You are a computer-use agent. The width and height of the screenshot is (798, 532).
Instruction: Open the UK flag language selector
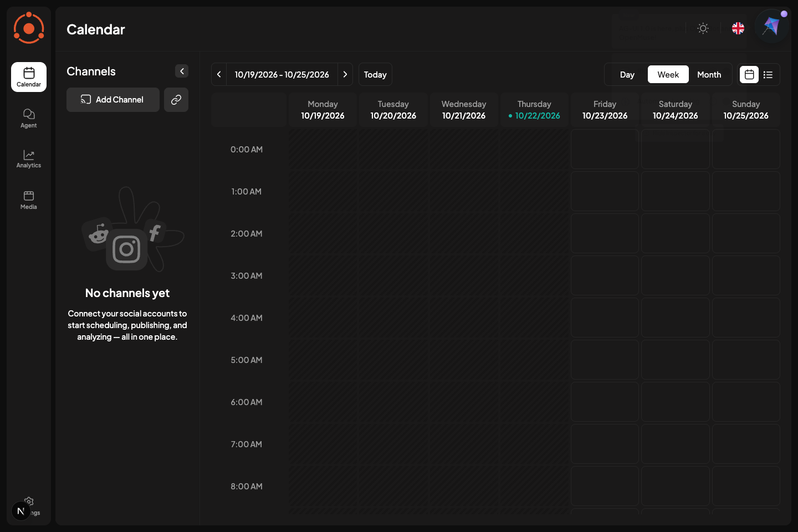point(738,28)
